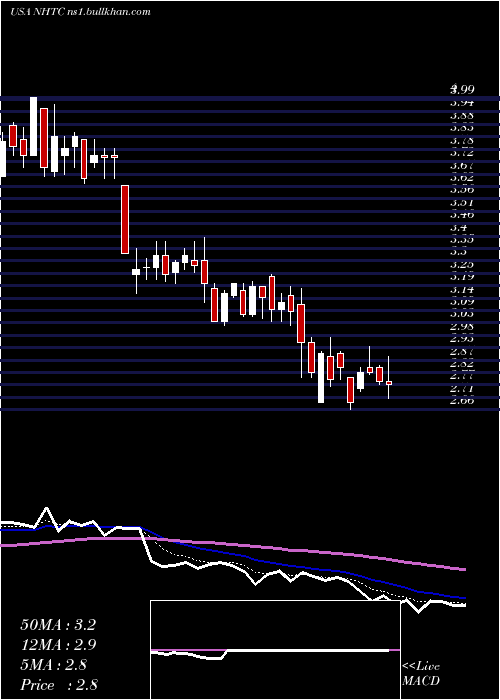Click the last candlestick on the chart
Viewport: 500px width, 700px height.
tap(389, 383)
